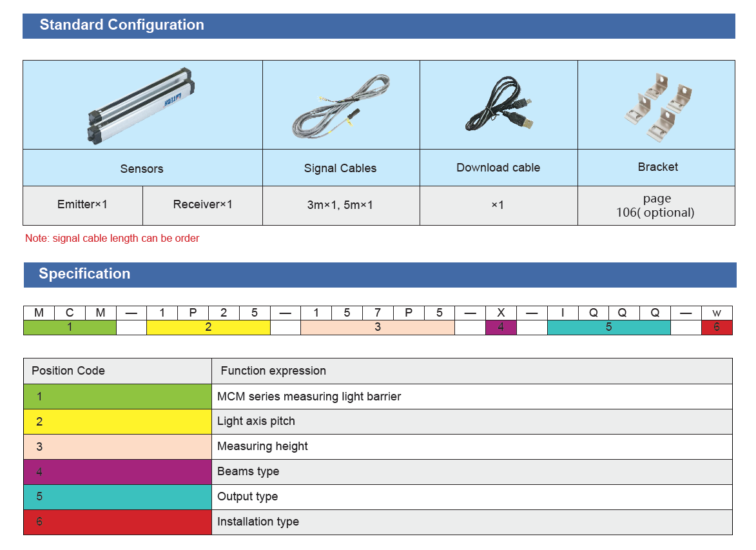
Task: Click the 3m×1, 5m×1 cable length cell
Action: click(340, 206)
